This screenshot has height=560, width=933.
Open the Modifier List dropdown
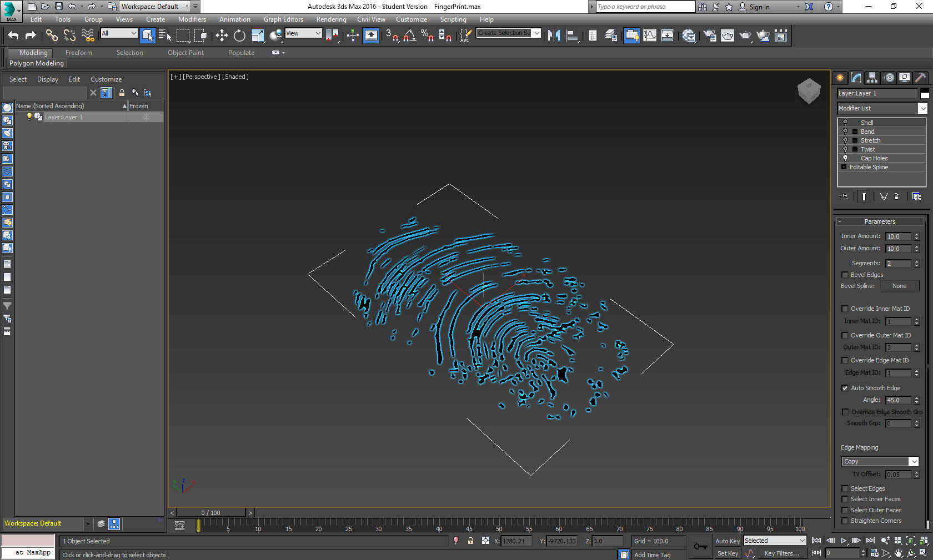922,108
